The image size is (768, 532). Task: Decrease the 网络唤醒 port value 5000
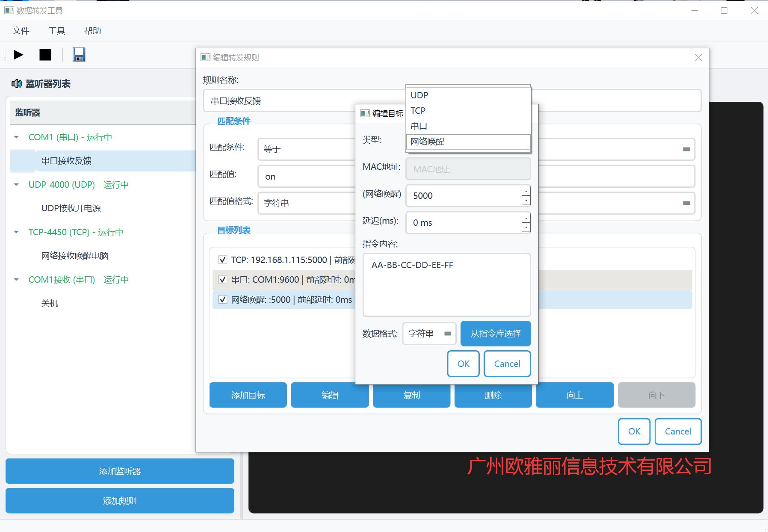point(526,201)
